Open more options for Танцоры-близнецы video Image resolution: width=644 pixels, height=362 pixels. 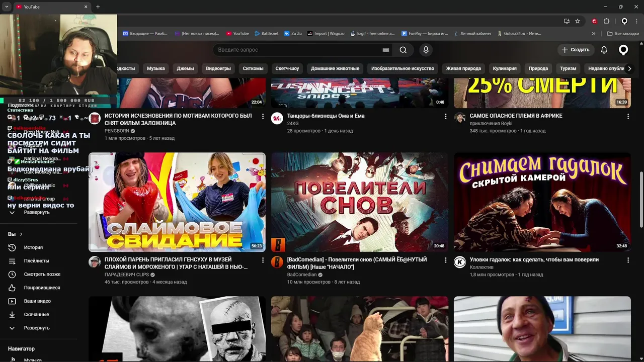445,116
